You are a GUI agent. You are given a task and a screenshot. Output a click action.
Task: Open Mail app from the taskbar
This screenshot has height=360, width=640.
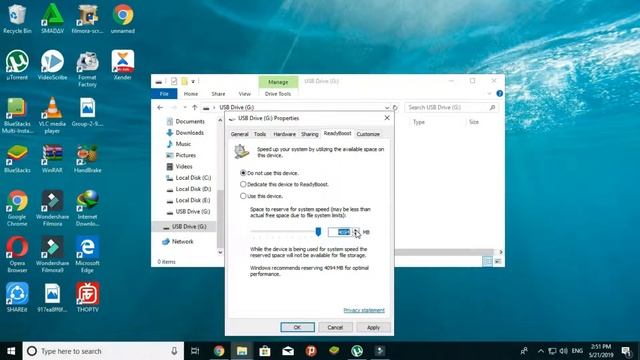click(288, 351)
